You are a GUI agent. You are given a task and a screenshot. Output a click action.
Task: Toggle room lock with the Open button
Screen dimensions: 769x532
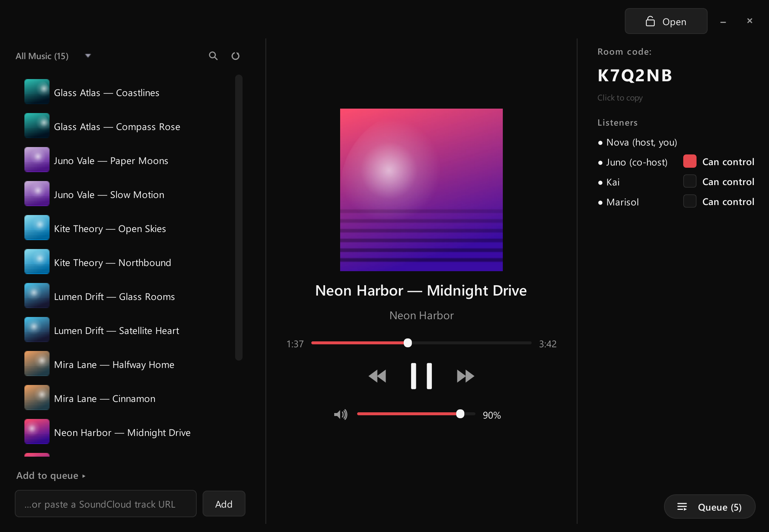[x=666, y=21]
